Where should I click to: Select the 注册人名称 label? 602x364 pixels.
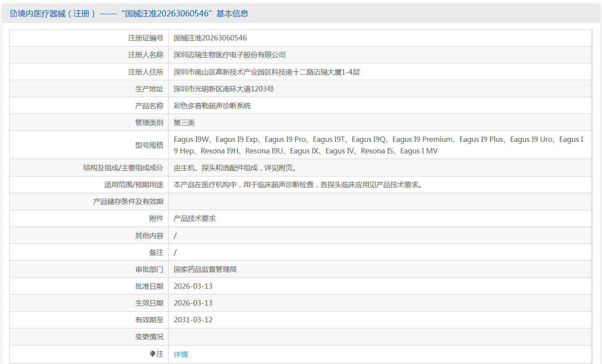(146, 55)
